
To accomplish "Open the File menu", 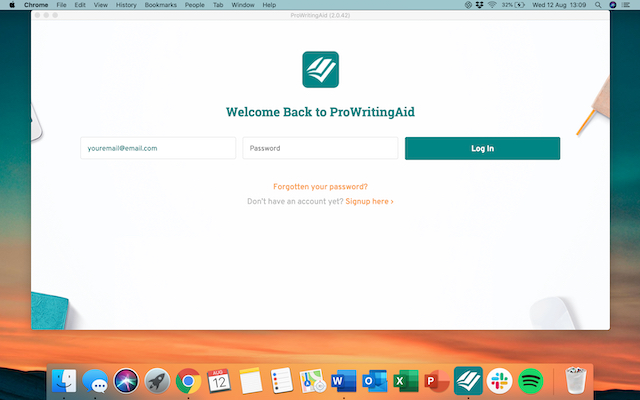I will coord(61,5).
